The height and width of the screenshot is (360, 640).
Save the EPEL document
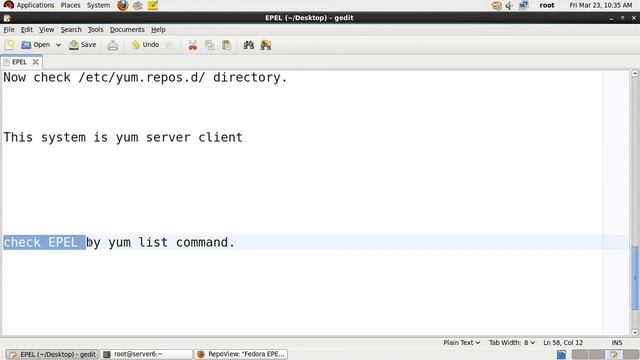click(82, 45)
